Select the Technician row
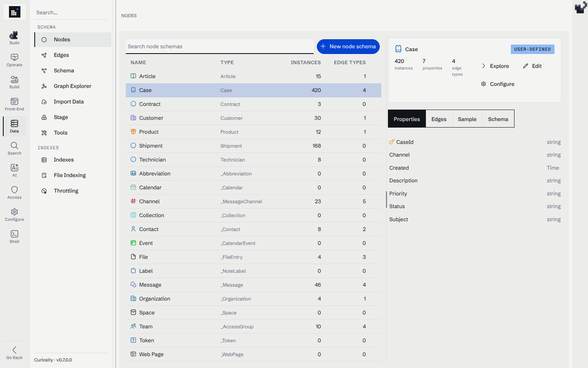The width and height of the screenshot is (588, 368). tap(254, 160)
